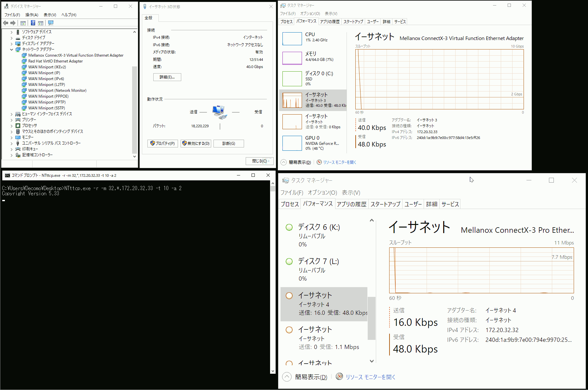Click the Command Prompt vertical scrollbar
588x390 pixels.
(x=273, y=277)
